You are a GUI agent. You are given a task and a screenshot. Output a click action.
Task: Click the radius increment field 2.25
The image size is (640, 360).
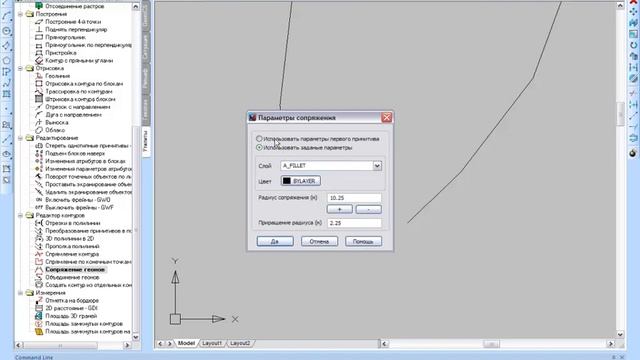(354, 223)
